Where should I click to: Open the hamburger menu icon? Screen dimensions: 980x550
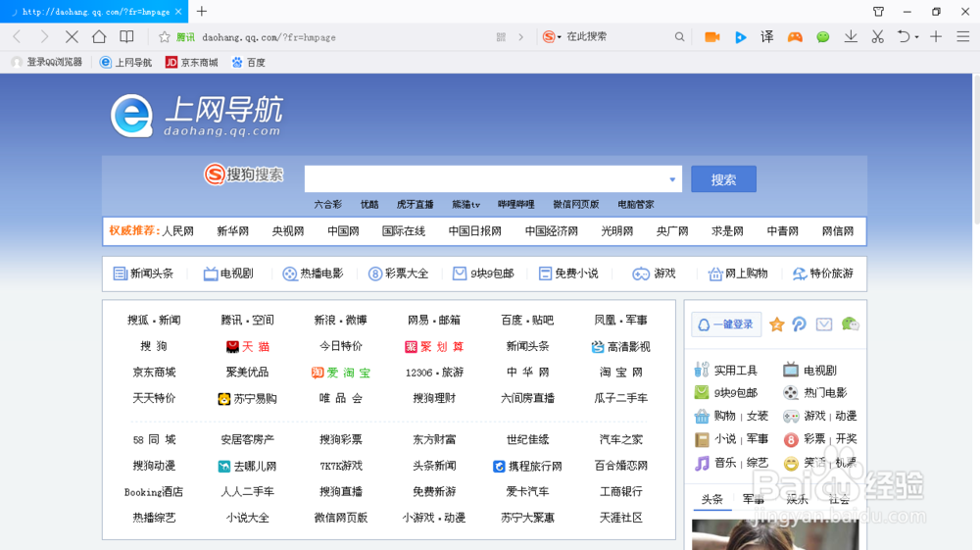pos(963,37)
